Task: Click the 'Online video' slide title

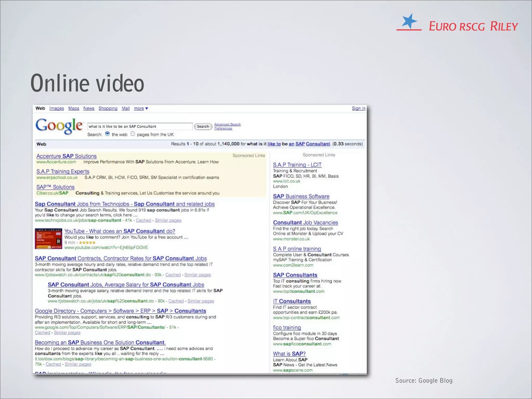Action: [87, 83]
